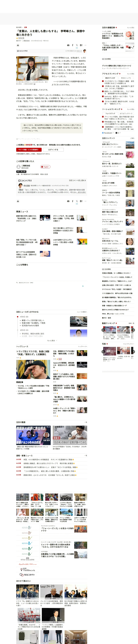The height and width of the screenshot is (644, 138).
Task: Expand news list with もっと見る
Action: 52,340
